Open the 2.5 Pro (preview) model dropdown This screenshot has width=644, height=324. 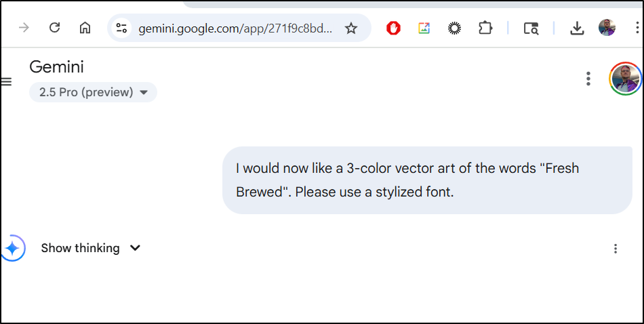[93, 92]
